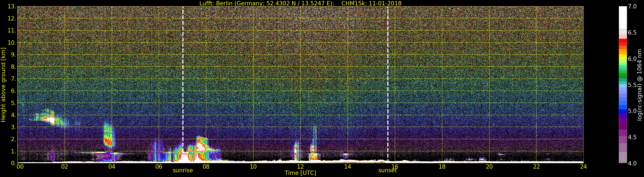The image size is (644, 177).
Task: Click the '8.' tick on the height axis
Action: (14, 67)
